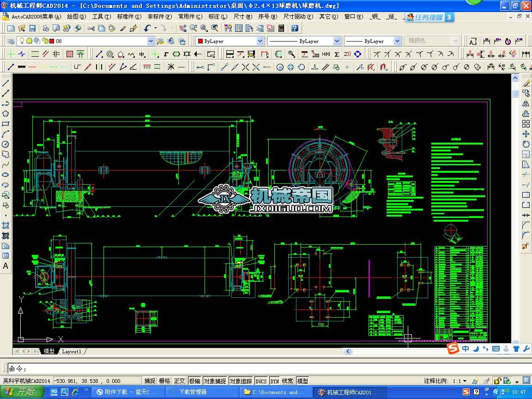Open the 注释比例 1:1 scale dropdown
Viewport: 532px width, 399px height.
click(x=464, y=381)
